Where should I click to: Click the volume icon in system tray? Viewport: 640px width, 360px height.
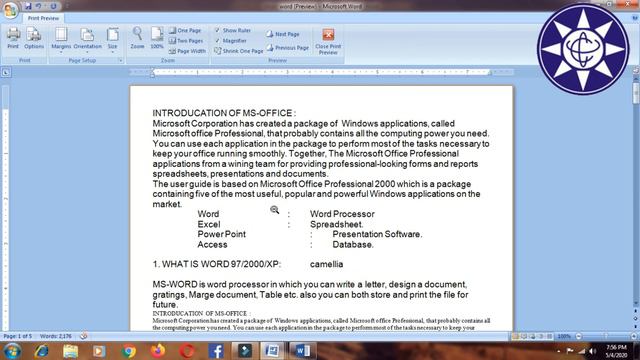tap(593, 351)
